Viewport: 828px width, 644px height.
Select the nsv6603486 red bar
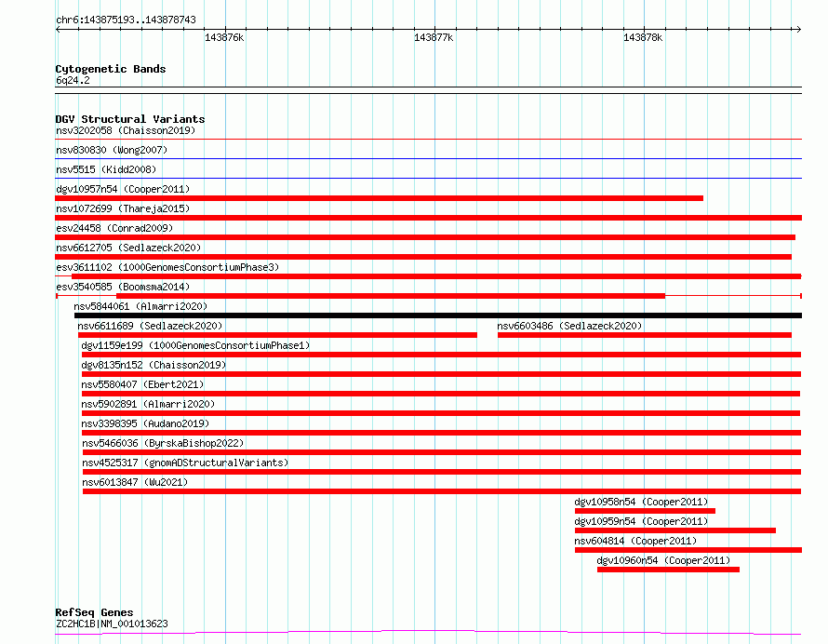click(645, 335)
